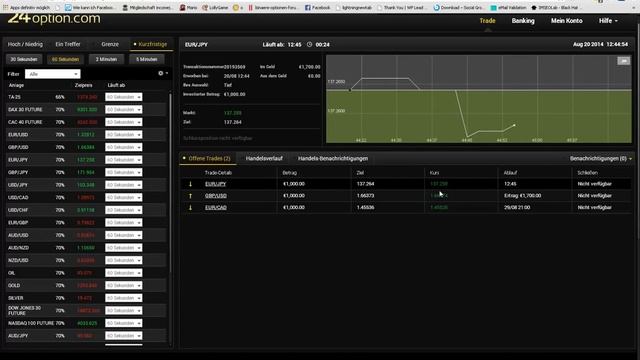
Task: Click the up arrow on GBP/USD trade row
Action: coord(190,196)
